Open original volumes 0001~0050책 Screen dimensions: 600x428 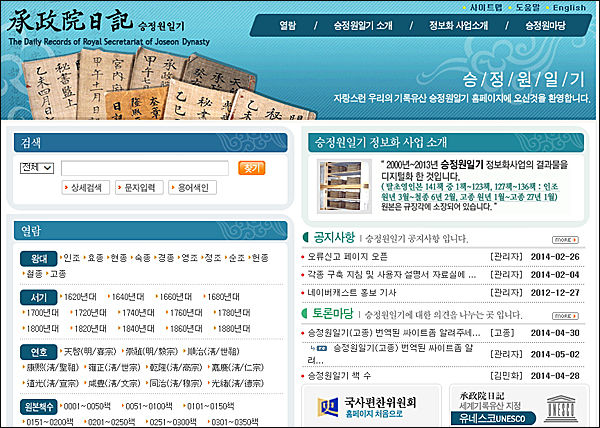(87, 406)
